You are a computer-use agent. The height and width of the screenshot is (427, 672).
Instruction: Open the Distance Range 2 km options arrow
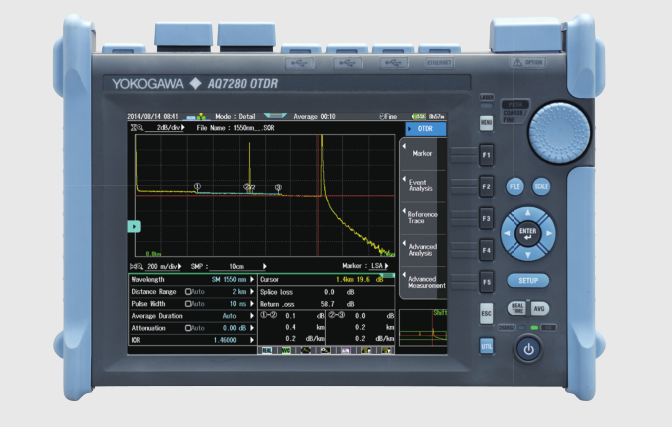[252, 292]
